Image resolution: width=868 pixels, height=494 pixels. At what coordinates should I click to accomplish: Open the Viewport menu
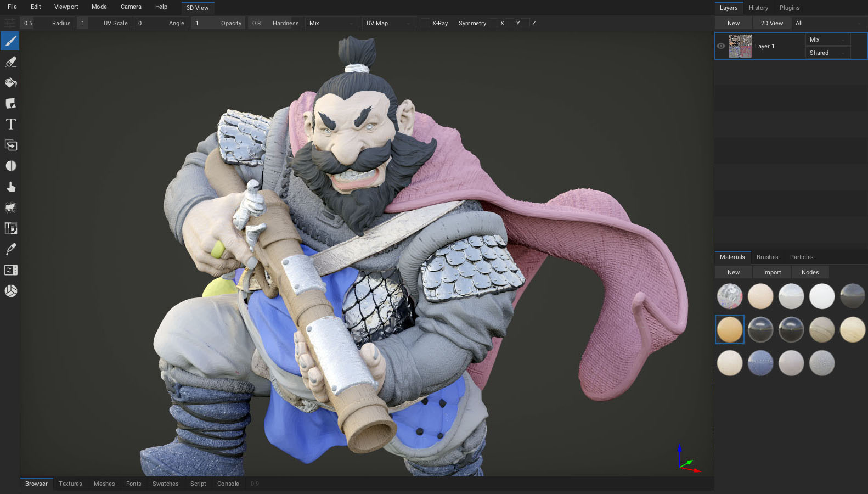[66, 7]
